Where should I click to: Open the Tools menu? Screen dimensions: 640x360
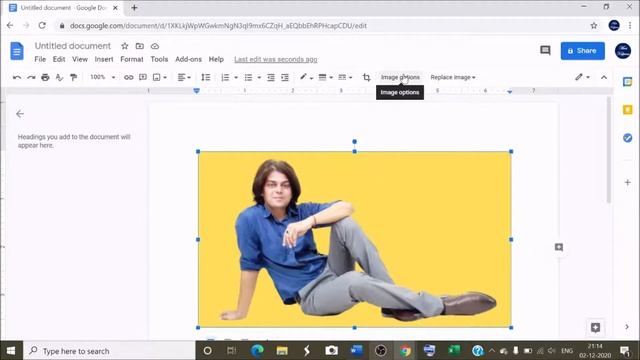pos(159,59)
